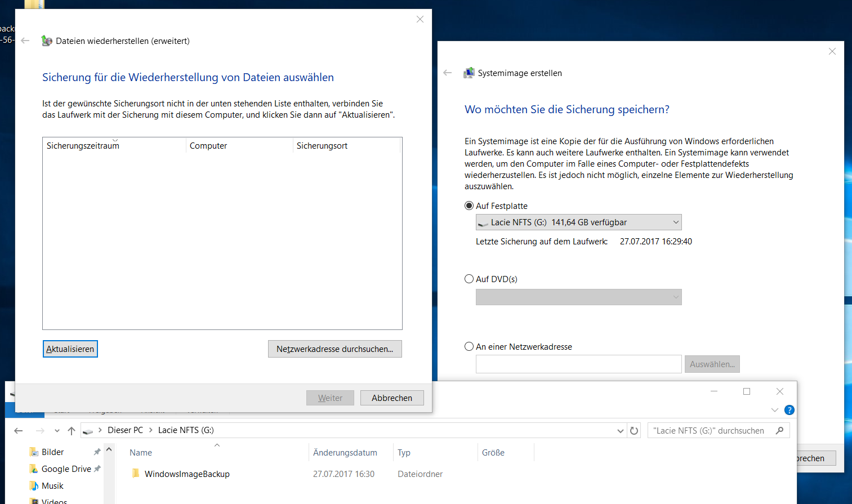Close the Systemimage erstellen dialog with the X
The height and width of the screenshot is (504, 852).
click(x=832, y=51)
